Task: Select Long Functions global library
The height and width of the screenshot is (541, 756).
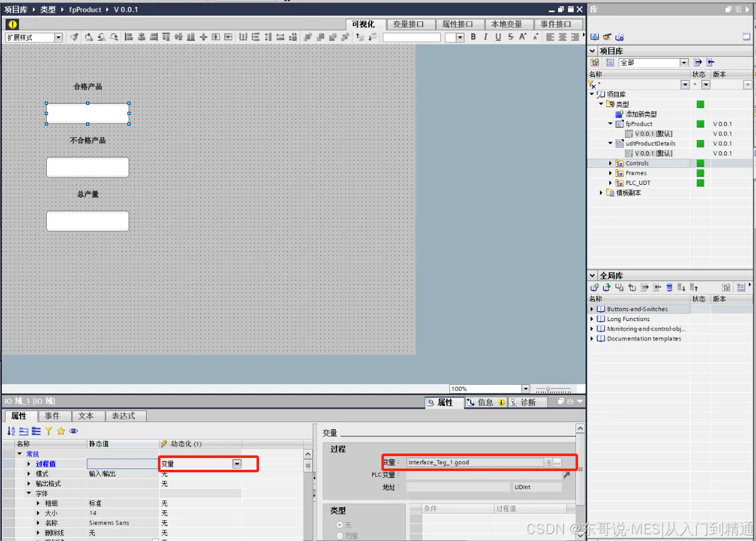Action: 628,319
